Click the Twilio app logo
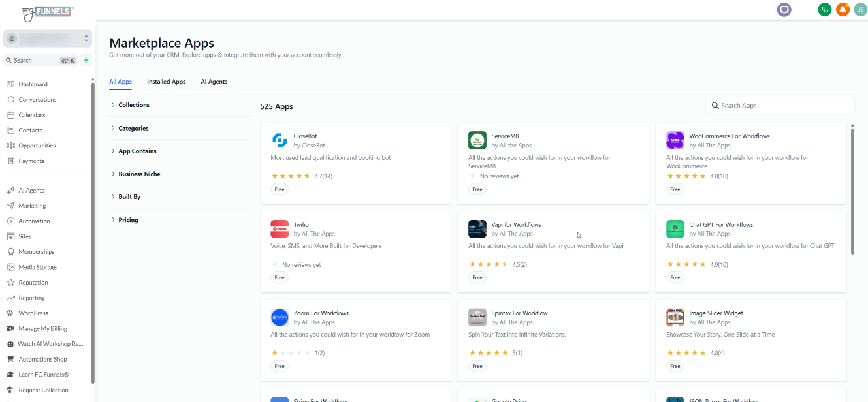Screen dimensions: 868x402 point(280,229)
